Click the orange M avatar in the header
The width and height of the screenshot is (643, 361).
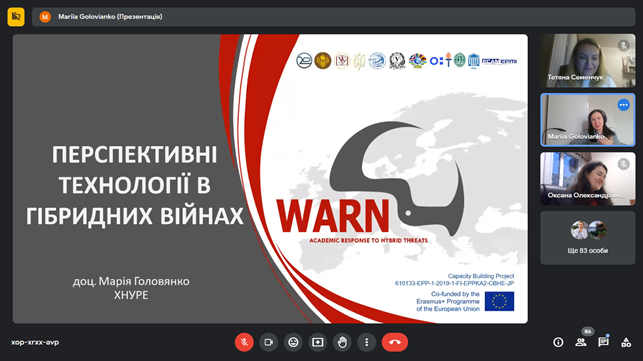[x=45, y=17]
